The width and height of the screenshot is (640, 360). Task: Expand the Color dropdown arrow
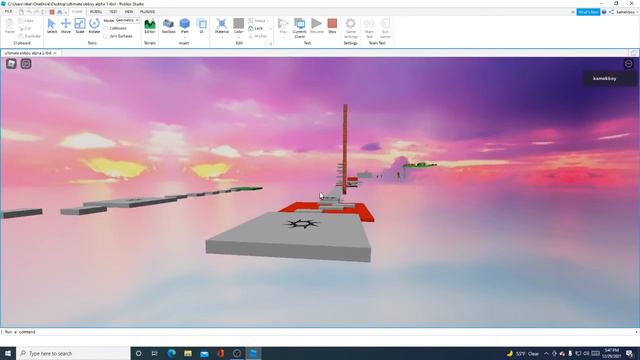[x=239, y=37]
